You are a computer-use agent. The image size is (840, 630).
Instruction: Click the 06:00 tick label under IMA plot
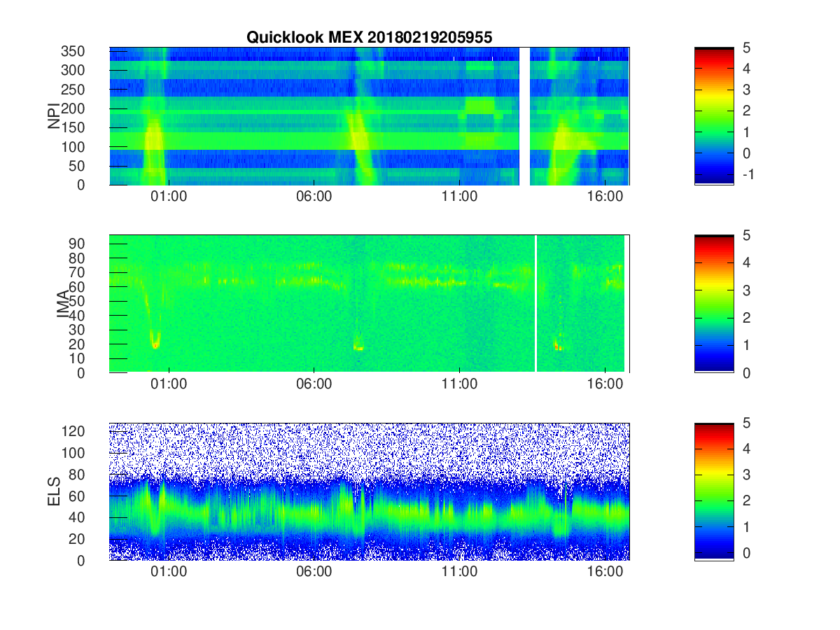314,385
